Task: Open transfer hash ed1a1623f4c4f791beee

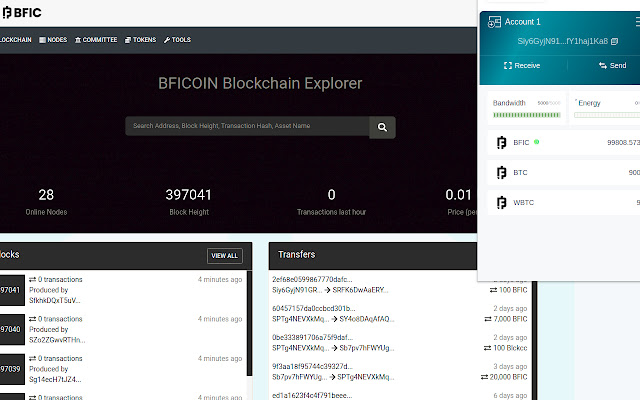Action: (312, 396)
